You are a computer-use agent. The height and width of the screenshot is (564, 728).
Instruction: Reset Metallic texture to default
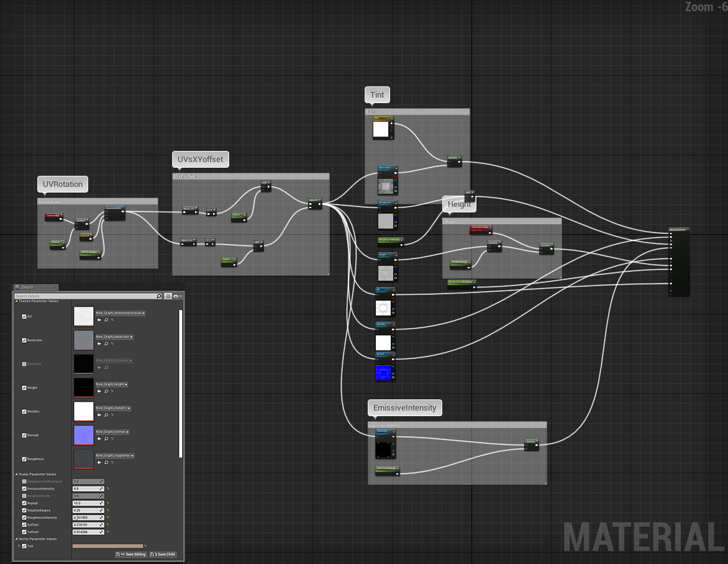[x=112, y=414]
